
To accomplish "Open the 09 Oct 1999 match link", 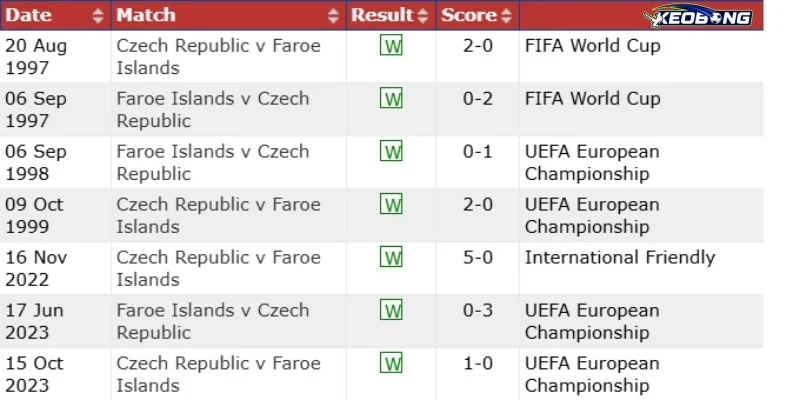I will [x=218, y=215].
